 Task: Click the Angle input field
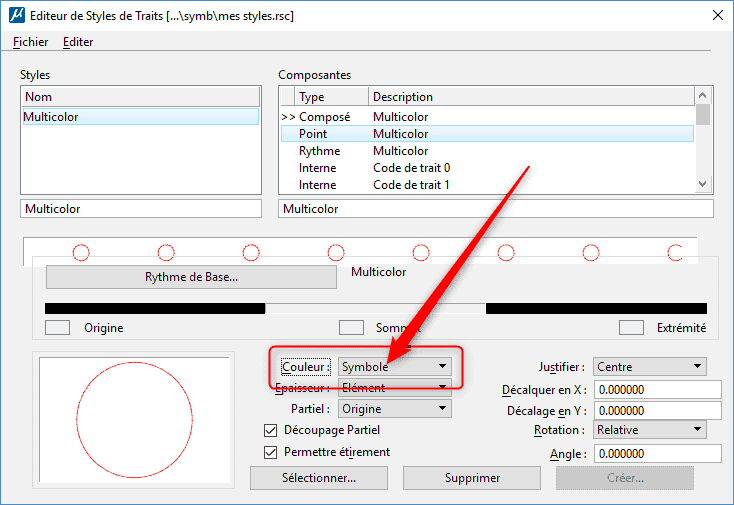(657, 453)
